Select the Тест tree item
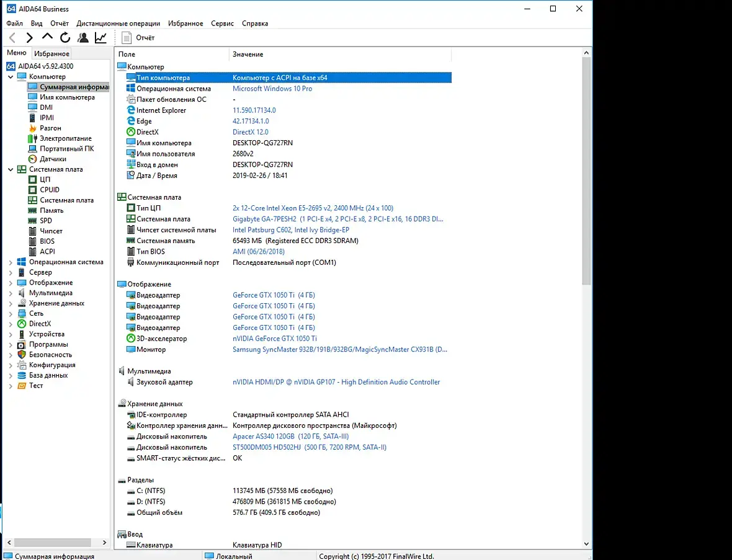Viewport: 732px width, 560px height. (x=36, y=386)
